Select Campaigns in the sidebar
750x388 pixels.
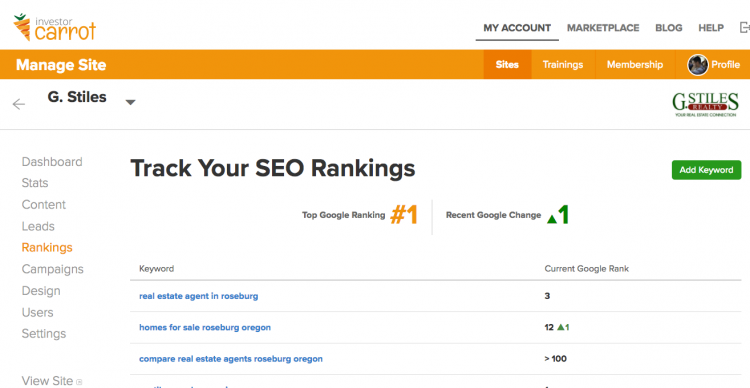tap(53, 269)
